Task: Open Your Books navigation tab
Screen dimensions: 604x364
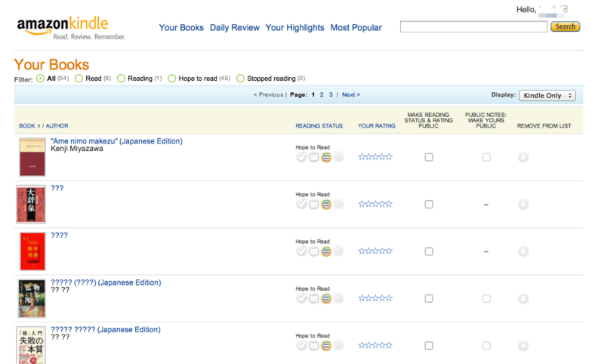Action: (x=181, y=28)
